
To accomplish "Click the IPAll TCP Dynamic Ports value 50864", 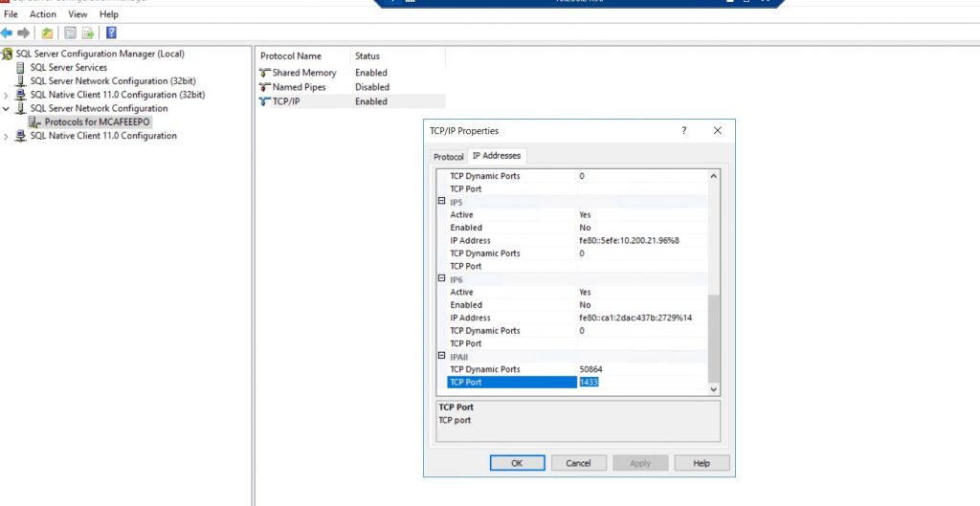I will click(590, 369).
